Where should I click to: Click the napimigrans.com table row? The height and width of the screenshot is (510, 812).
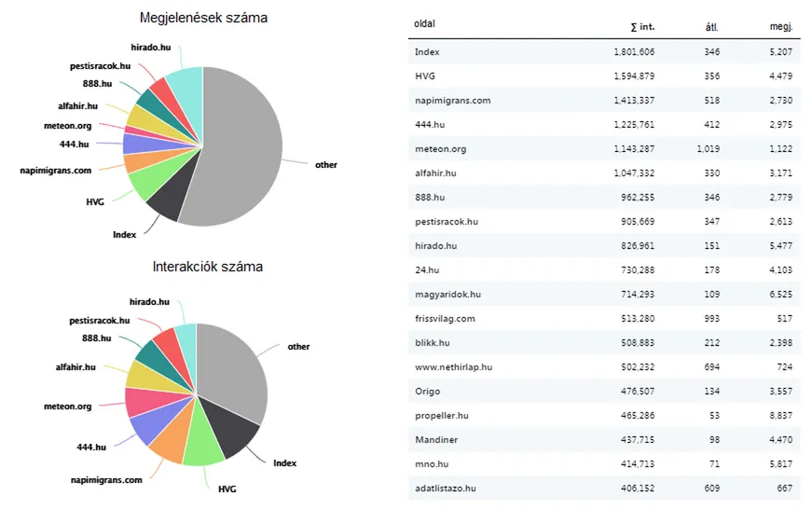tap(452, 101)
